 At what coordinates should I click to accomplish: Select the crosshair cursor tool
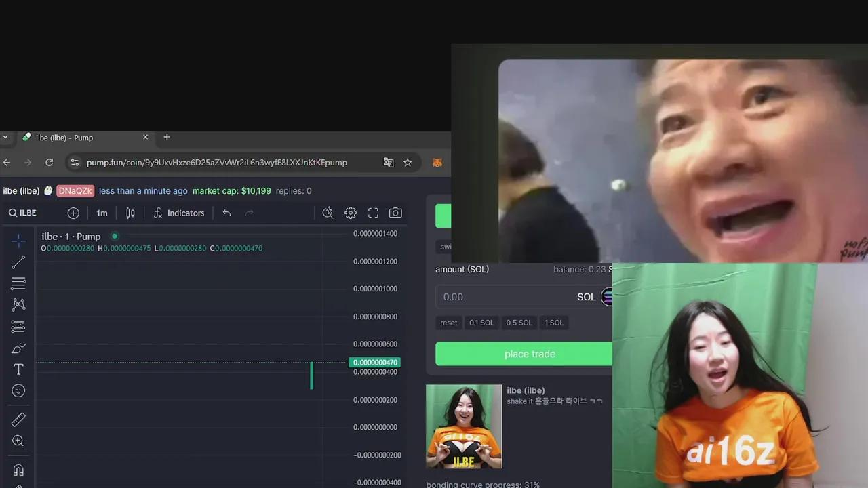[x=18, y=241]
